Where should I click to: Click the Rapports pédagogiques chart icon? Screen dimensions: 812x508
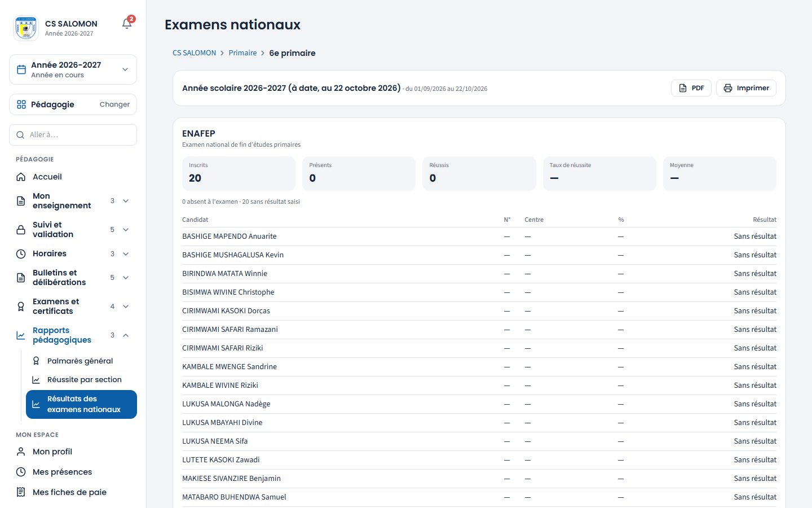(x=21, y=335)
